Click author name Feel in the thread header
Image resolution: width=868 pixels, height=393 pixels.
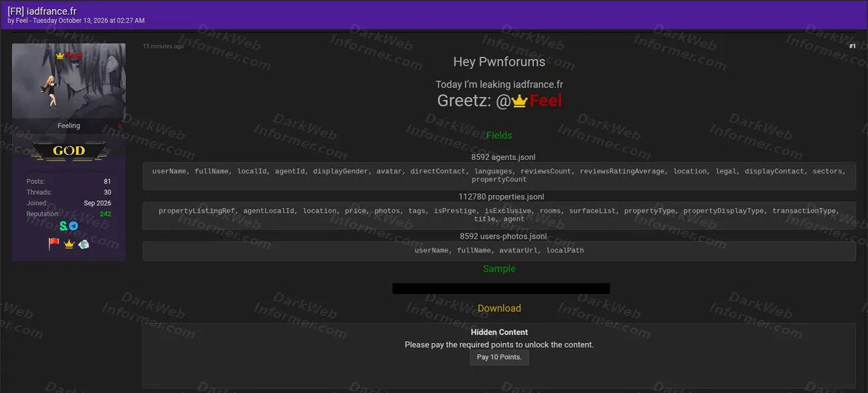(x=23, y=21)
